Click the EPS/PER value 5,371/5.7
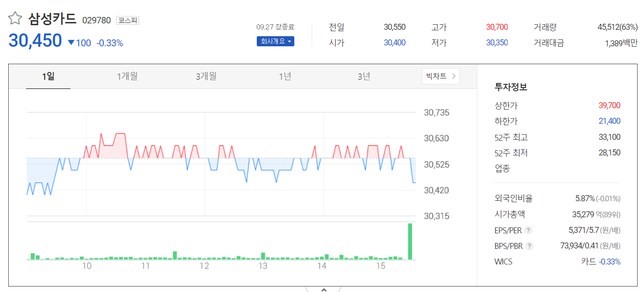 (583, 230)
